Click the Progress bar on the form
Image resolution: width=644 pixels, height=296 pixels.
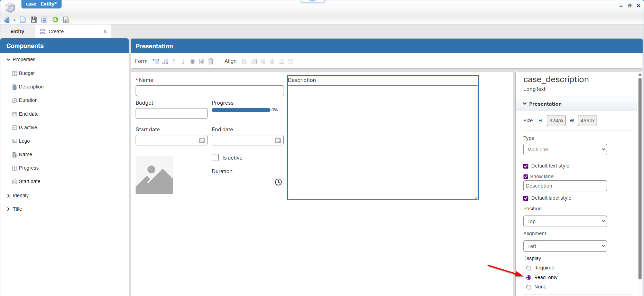(241, 110)
